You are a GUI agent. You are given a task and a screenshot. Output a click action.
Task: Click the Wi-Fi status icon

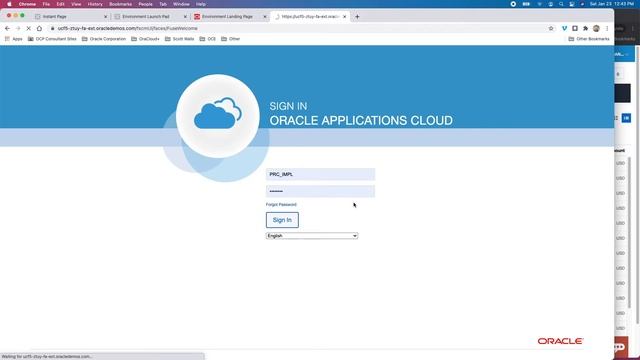(540, 4)
